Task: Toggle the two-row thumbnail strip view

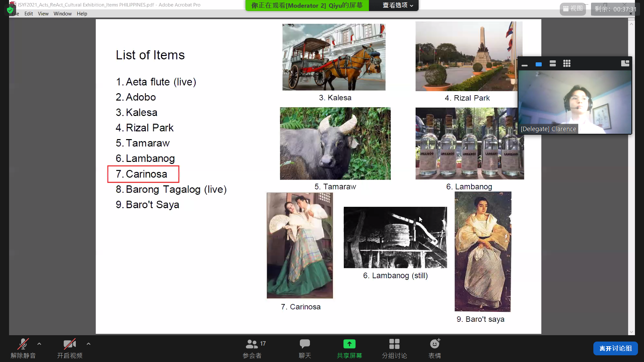Action: point(553,64)
